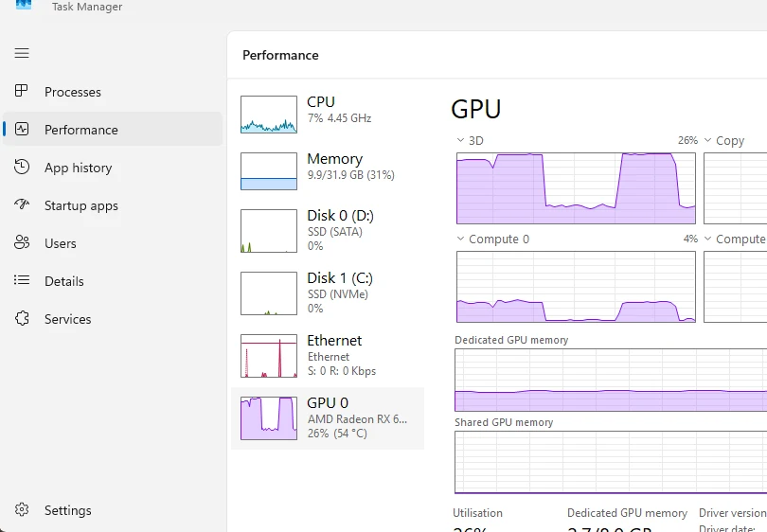Click the 3D engine usage graph
Image resolution: width=767 pixels, height=532 pixels.
pyautogui.click(x=576, y=188)
